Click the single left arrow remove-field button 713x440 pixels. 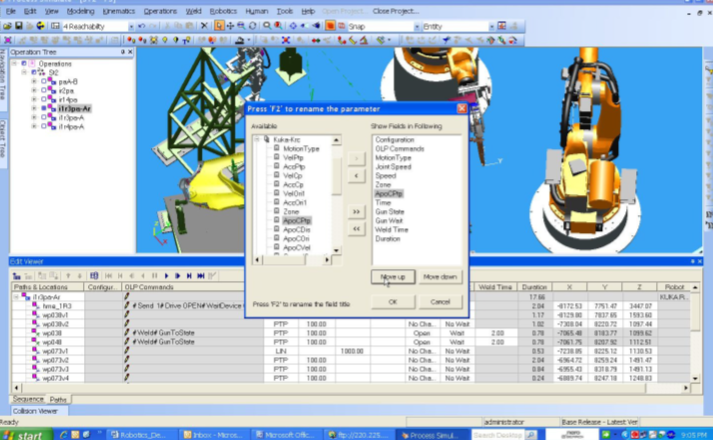pyautogui.click(x=355, y=177)
